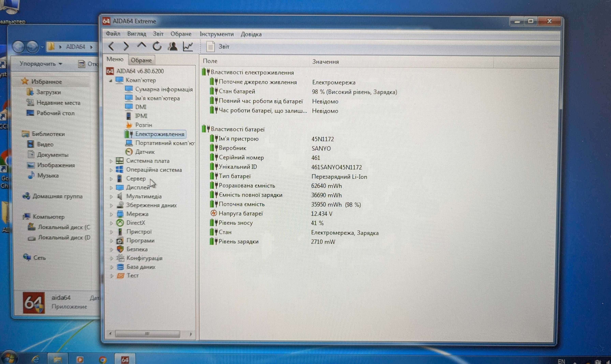Switch to the Обране tab in left panel
The image size is (611, 364).
(141, 60)
